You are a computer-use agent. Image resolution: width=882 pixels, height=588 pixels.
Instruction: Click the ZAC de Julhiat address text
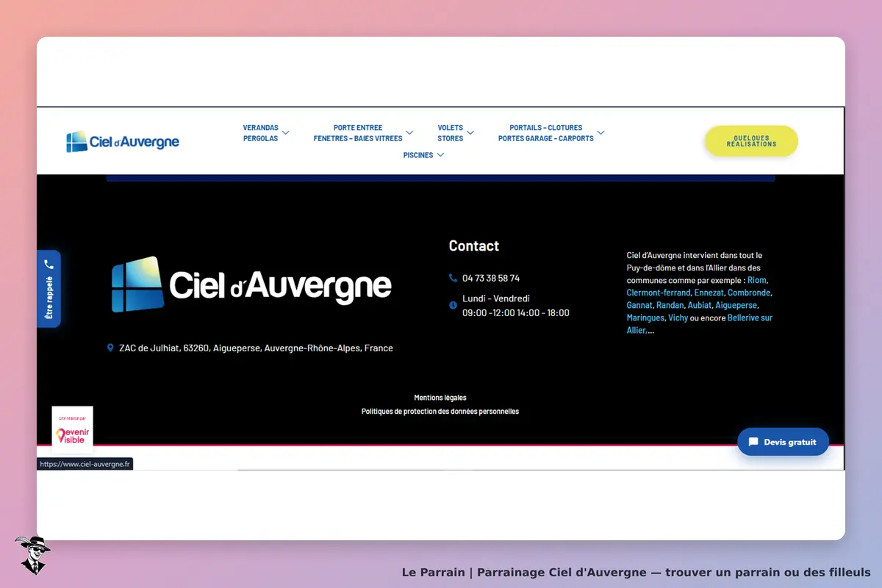[256, 348]
